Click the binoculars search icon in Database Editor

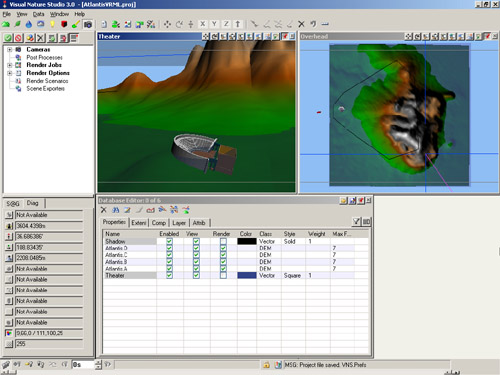[115, 210]
